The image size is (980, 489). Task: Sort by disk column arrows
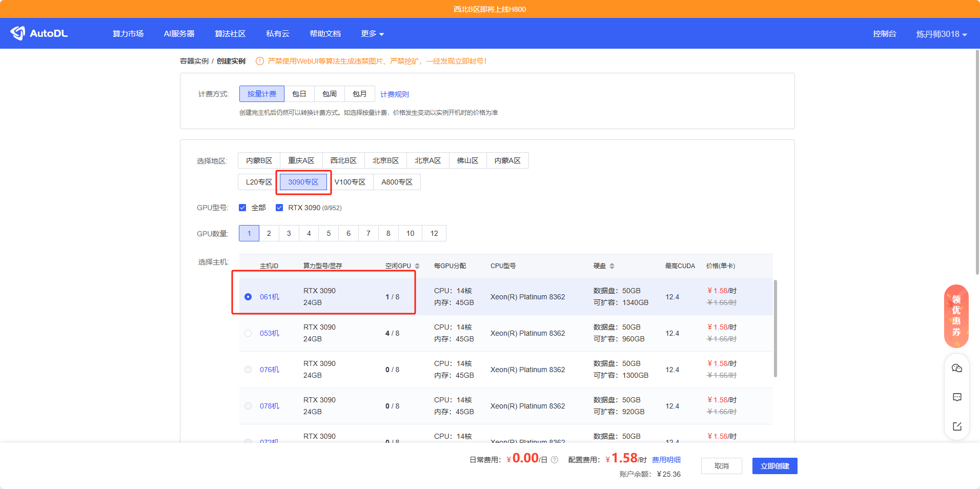coord(612,266)
